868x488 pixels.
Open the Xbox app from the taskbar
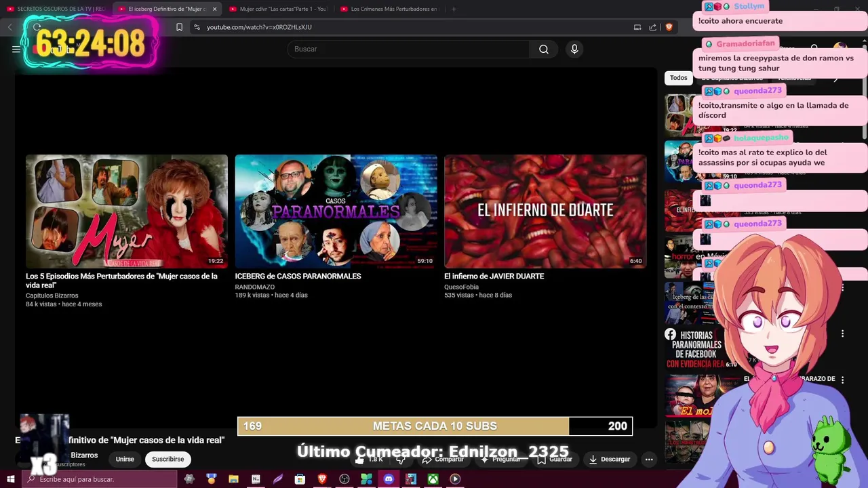pos(433,479)
